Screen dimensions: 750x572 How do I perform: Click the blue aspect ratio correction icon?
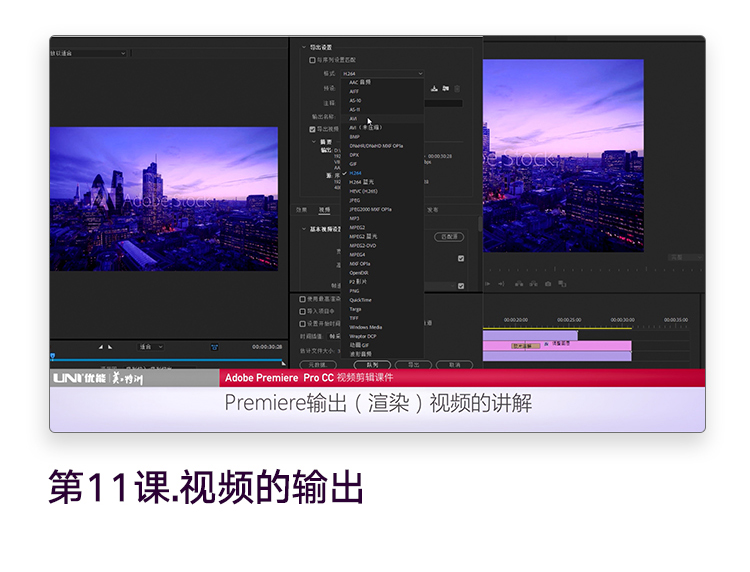[214, 347]
